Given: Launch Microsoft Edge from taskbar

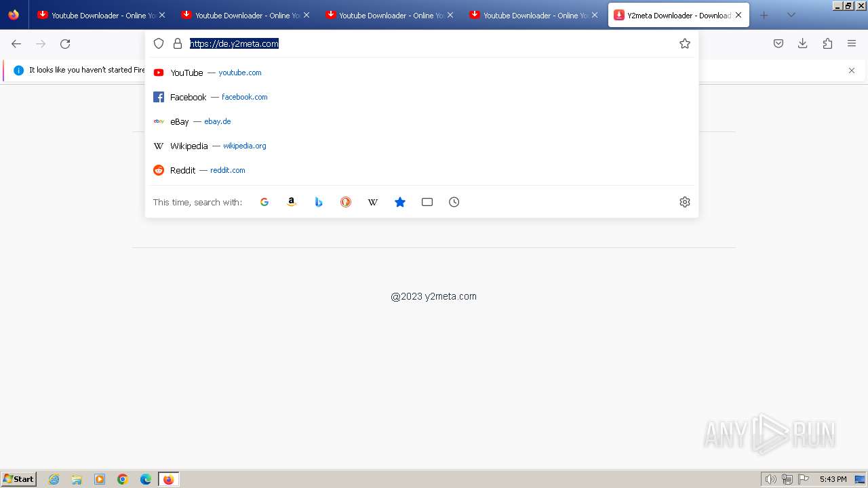Looking at the screenshot, I should 146,479.
